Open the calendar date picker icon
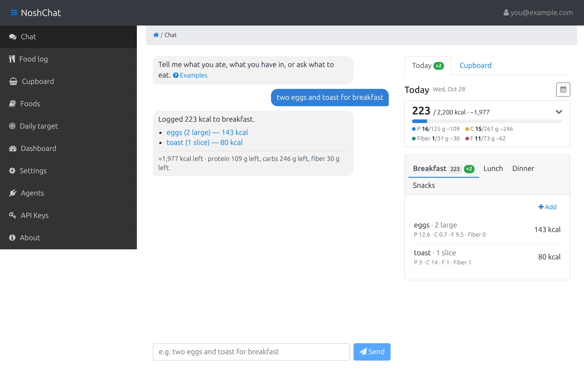 point(563,90)
